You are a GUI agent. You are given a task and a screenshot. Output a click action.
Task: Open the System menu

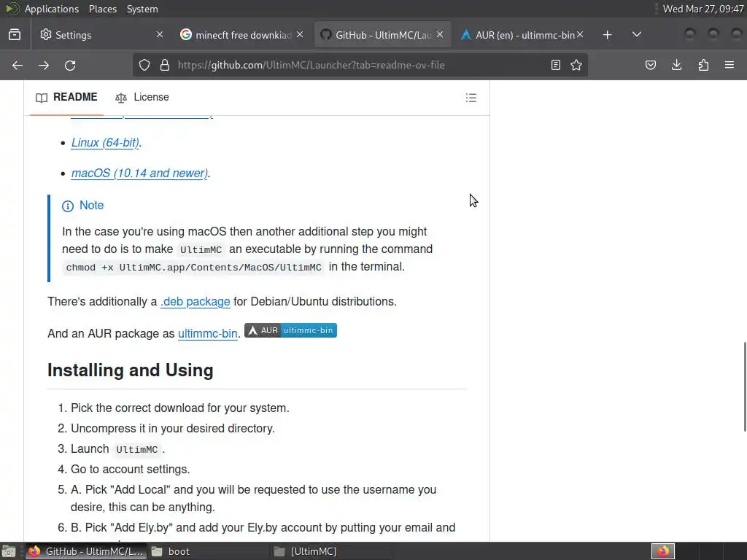[x=142, y=9]
